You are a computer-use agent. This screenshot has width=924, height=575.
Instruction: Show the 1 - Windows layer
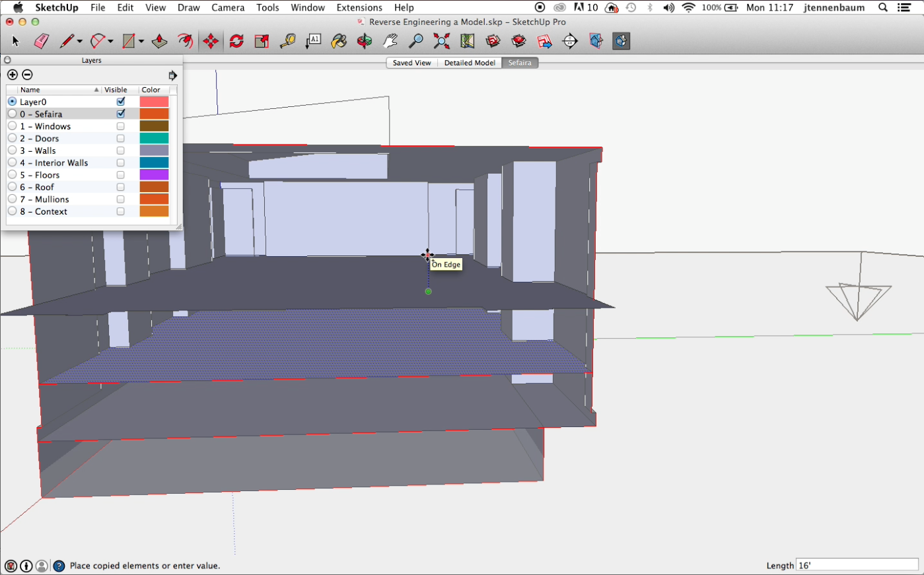(x=120, y=126)
